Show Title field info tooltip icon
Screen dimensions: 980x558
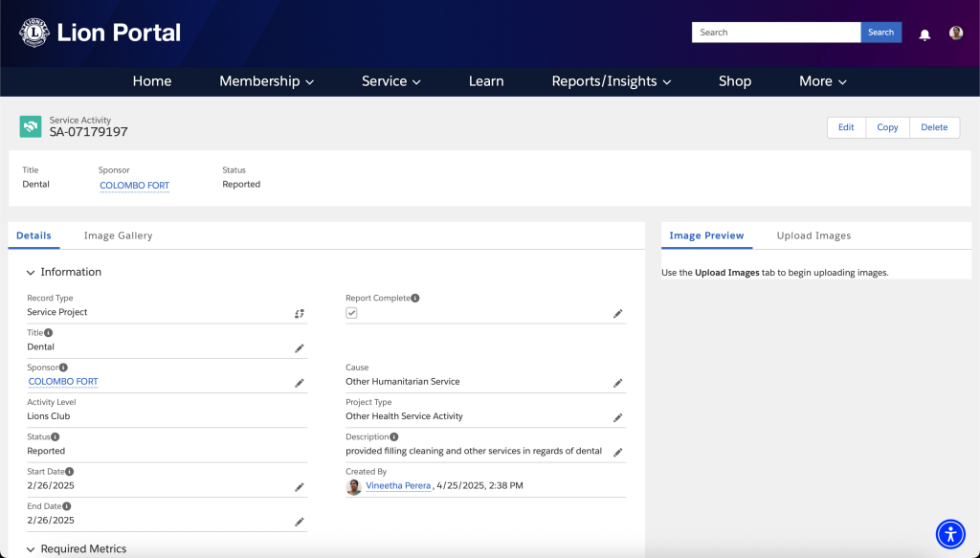click(48, 332)
